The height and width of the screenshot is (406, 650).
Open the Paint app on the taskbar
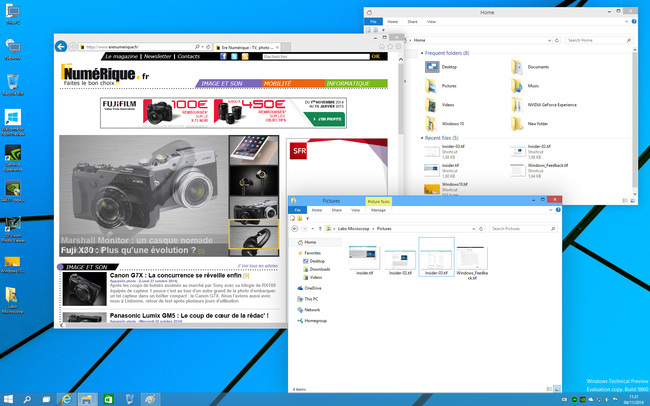[x=150, y=399]
